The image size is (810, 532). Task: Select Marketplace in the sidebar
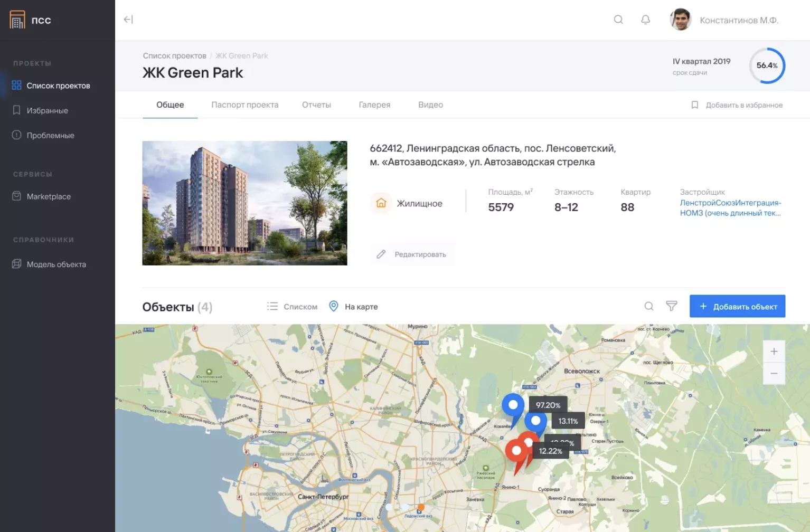49,196
